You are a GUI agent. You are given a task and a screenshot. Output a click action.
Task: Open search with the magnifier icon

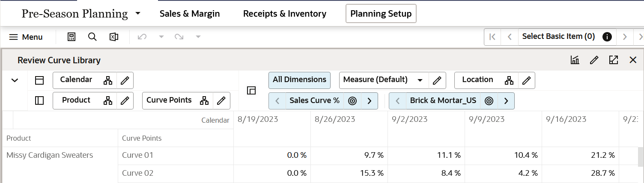click(92, 37)
